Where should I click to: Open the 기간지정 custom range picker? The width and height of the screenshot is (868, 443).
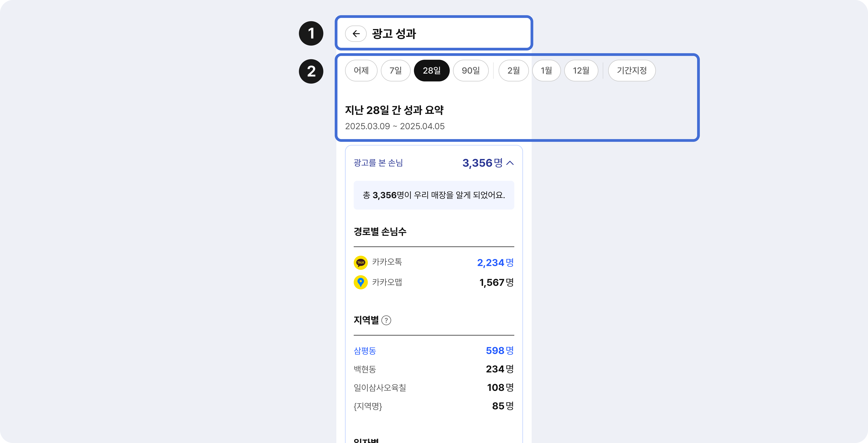tap(631, 70)
